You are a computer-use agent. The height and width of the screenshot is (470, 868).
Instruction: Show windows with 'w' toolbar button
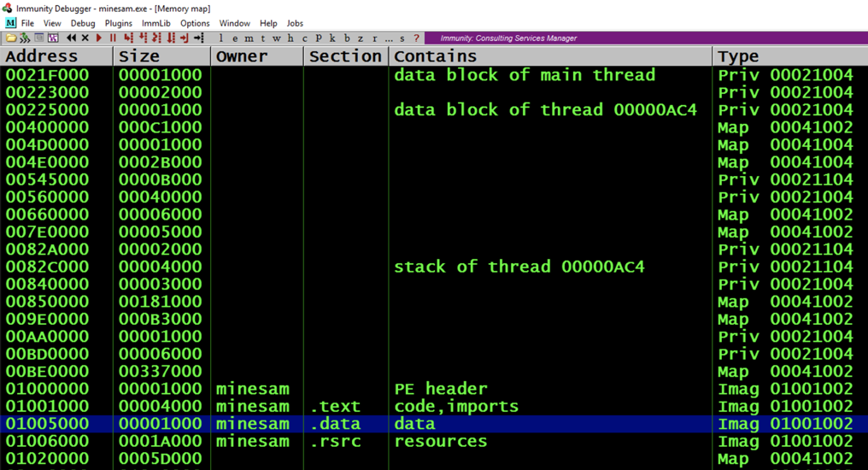pos(276,38)
